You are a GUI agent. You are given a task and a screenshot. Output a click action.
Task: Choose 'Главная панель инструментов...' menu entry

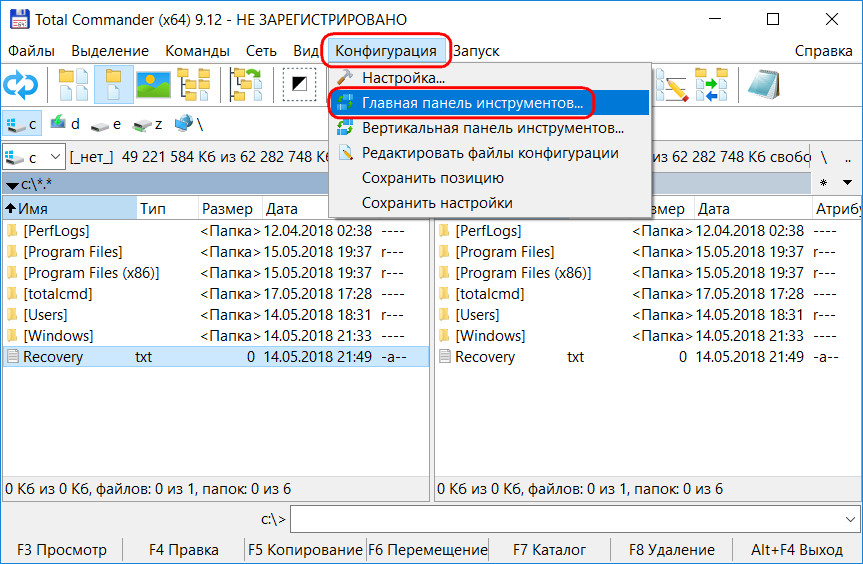click(472, 103)
